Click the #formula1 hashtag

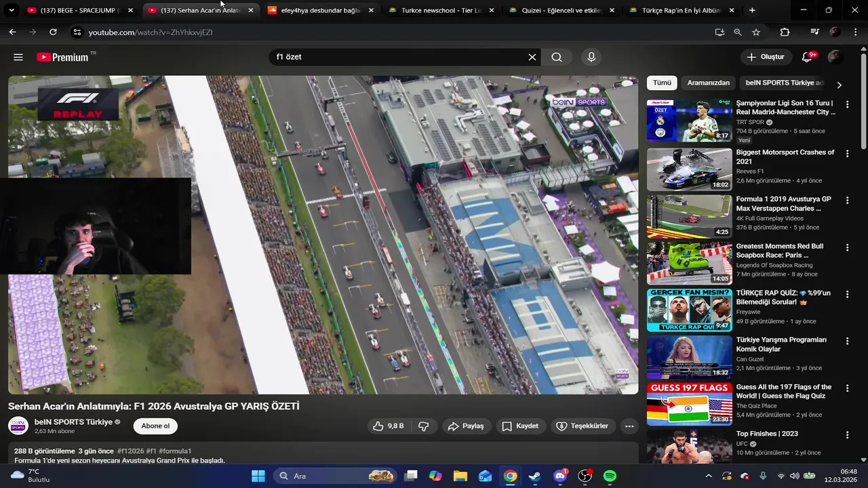point(175,451)
